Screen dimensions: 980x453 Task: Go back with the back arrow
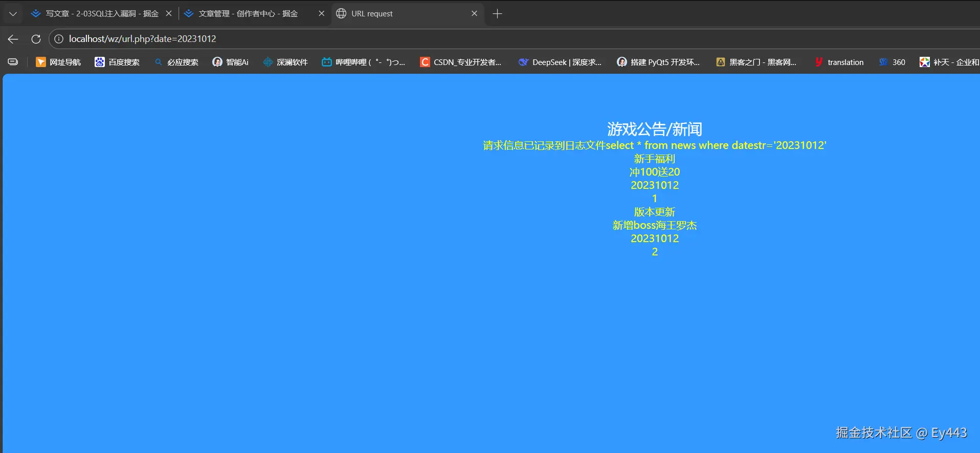coord(13,39)
